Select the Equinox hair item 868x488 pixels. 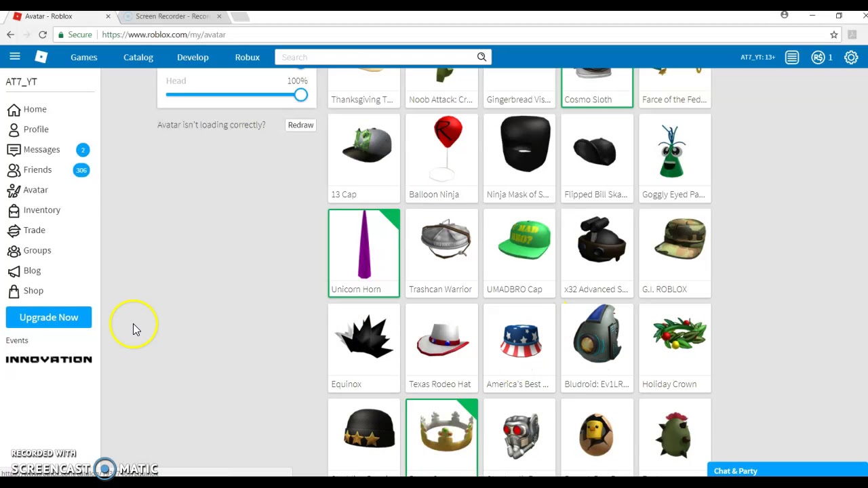[x=364, y=348]
